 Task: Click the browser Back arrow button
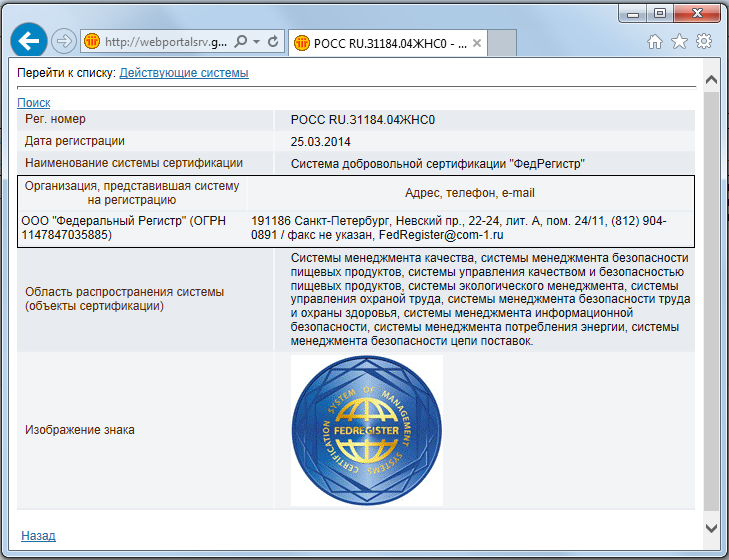click(29, 41)
